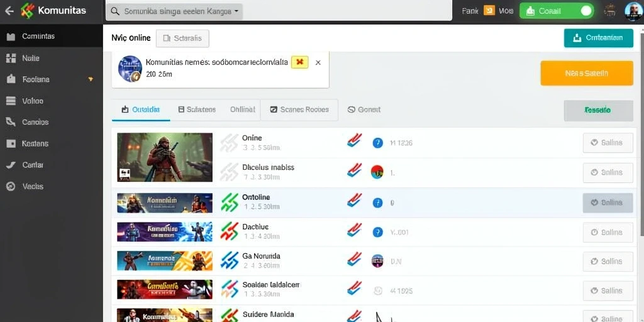Screen dimensions: 644x322
Task: Open the forest warrior game thumbnail
Action: (x=165, y=157)
